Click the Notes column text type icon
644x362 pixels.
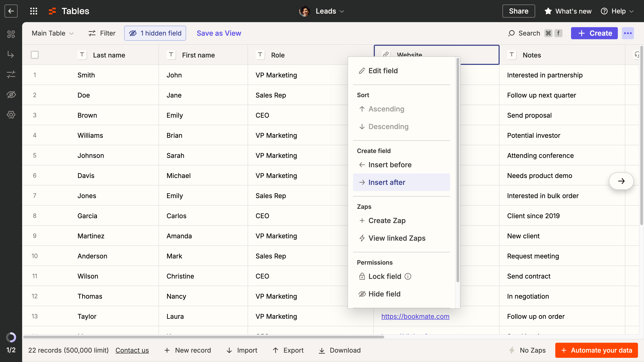[512, 55]
